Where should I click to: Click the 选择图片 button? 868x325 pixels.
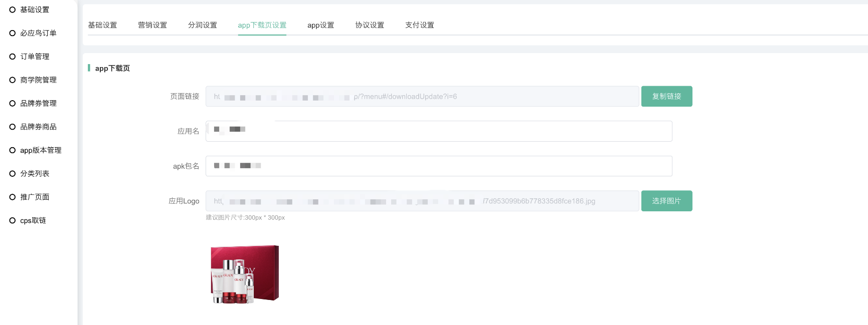[666, 201]
